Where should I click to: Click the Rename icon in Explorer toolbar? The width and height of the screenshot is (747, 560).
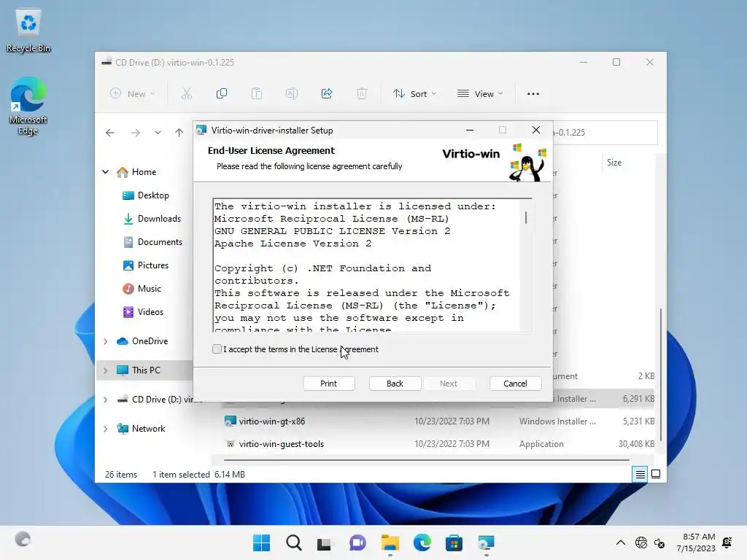(292, 93)
